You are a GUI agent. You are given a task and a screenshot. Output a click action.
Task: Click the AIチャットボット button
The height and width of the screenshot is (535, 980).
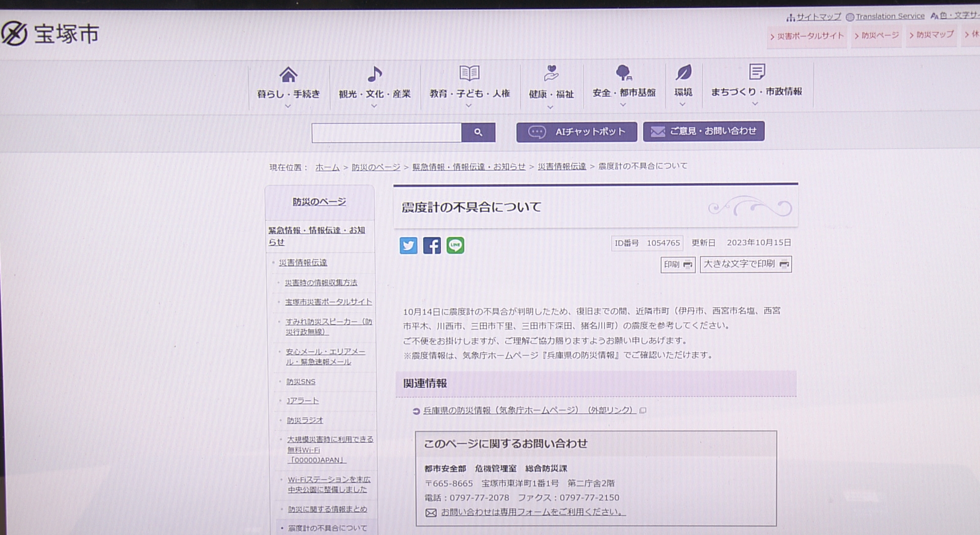(577, 132)
